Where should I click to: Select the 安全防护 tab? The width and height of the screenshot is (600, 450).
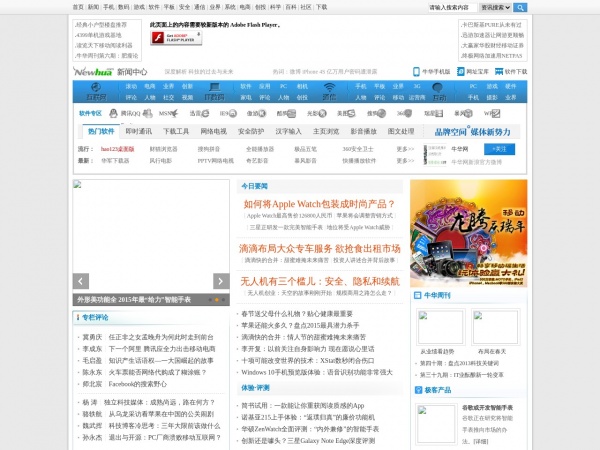[x=251, y=131]
